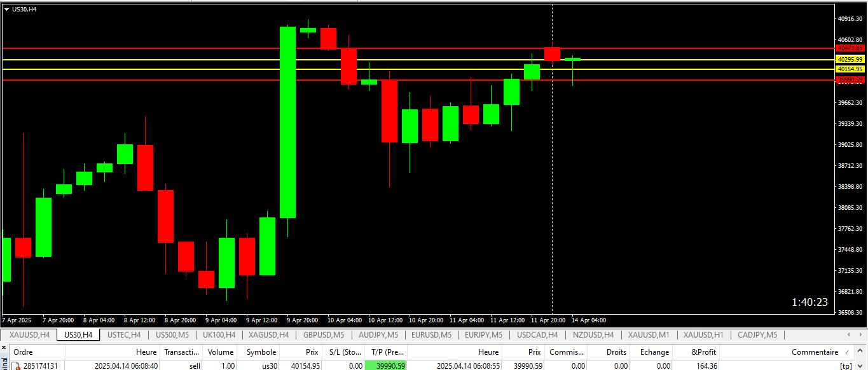Click the second Heure column header
868x370 pixels.
pos(455,352)
